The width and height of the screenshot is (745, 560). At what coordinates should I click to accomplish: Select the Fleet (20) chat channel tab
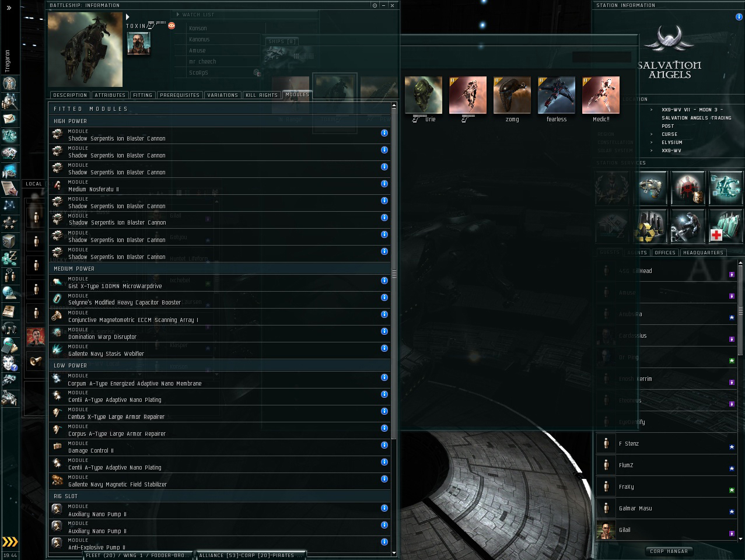click(x=138, y=555)
